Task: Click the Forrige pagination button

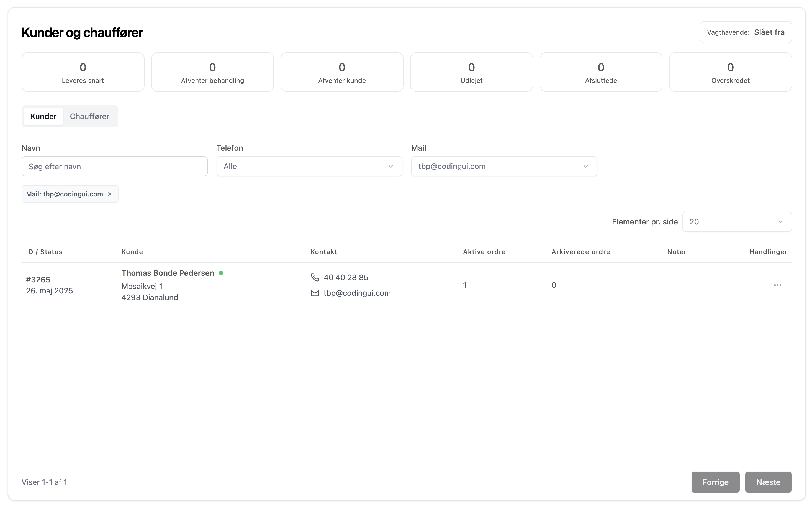Action: point(715,482)
